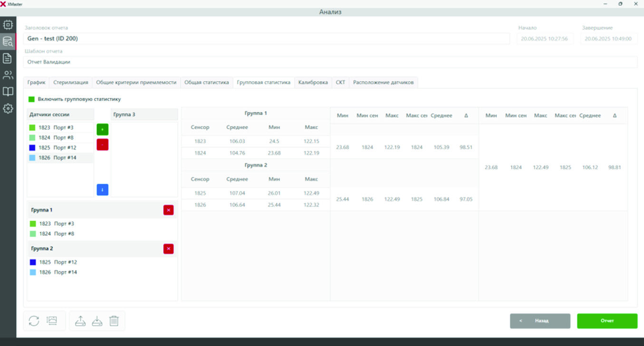The height and width of the screenshot is (346, 644).
Task: Click the green Отчет button
Action: click(x=607, y=321)
